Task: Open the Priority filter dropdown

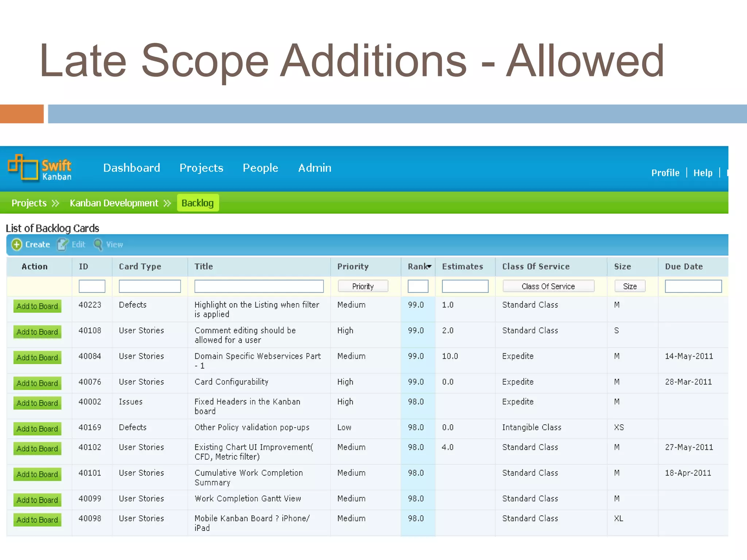Action: pos(363,286)
